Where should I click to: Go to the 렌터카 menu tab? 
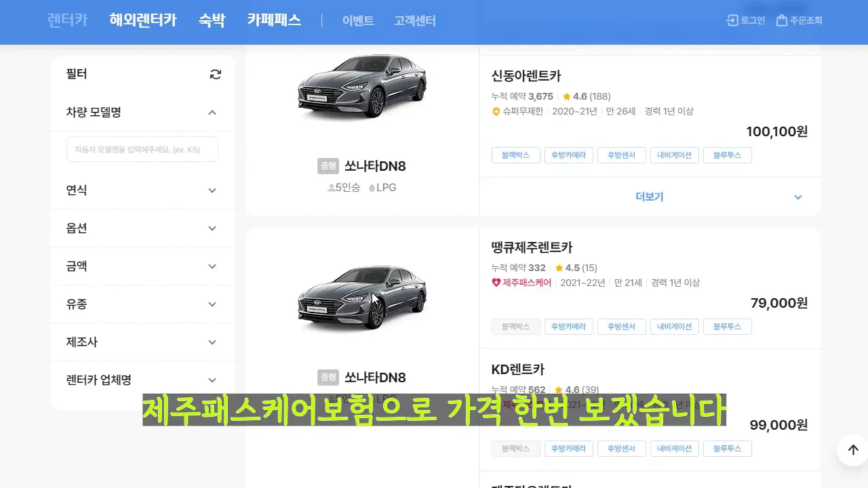pyautogui.click(x=68, y=20)
